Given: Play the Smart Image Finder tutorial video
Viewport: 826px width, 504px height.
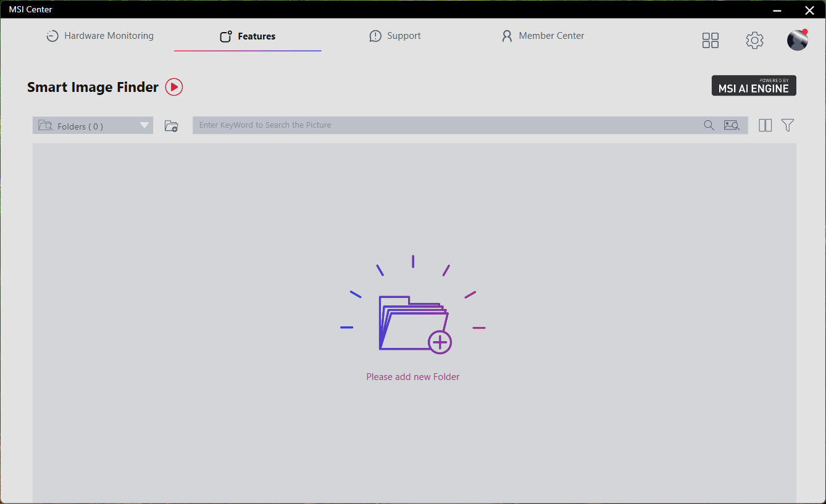Looking at the screenshot, I should 174,87.
